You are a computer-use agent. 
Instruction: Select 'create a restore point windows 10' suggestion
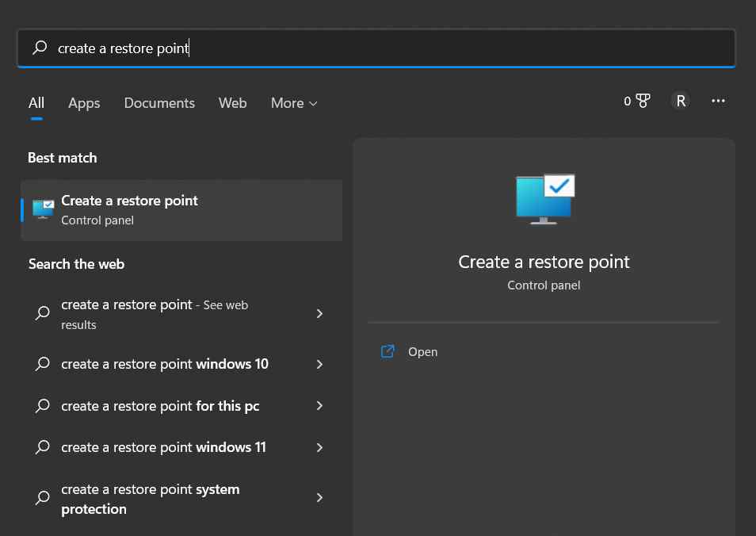pos(181,364)
